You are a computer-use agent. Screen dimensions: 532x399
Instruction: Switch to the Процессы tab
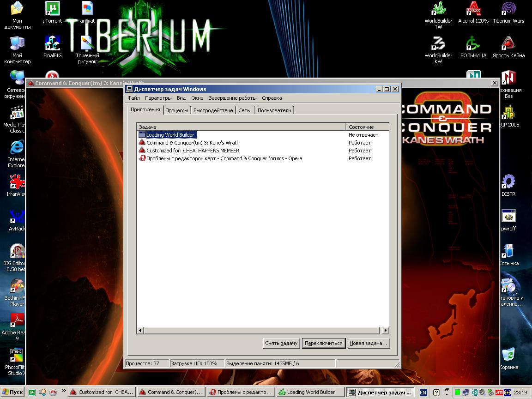[177, 110]
